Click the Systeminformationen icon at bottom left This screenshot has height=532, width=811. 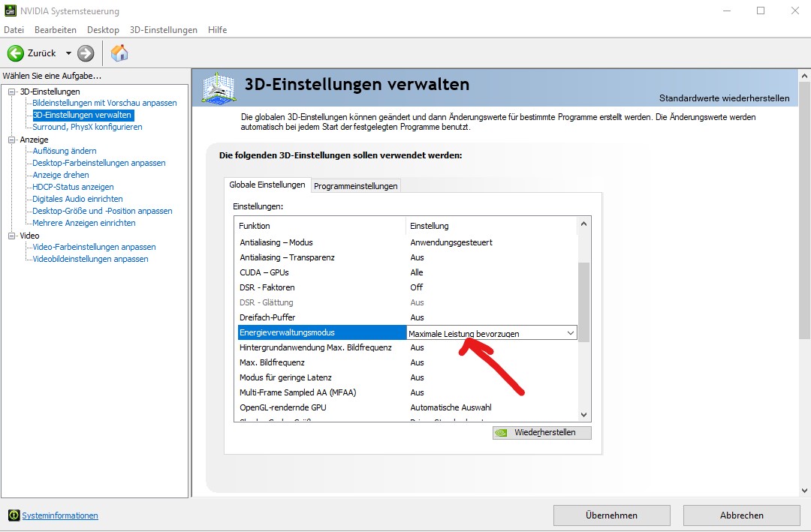(15, 515)
